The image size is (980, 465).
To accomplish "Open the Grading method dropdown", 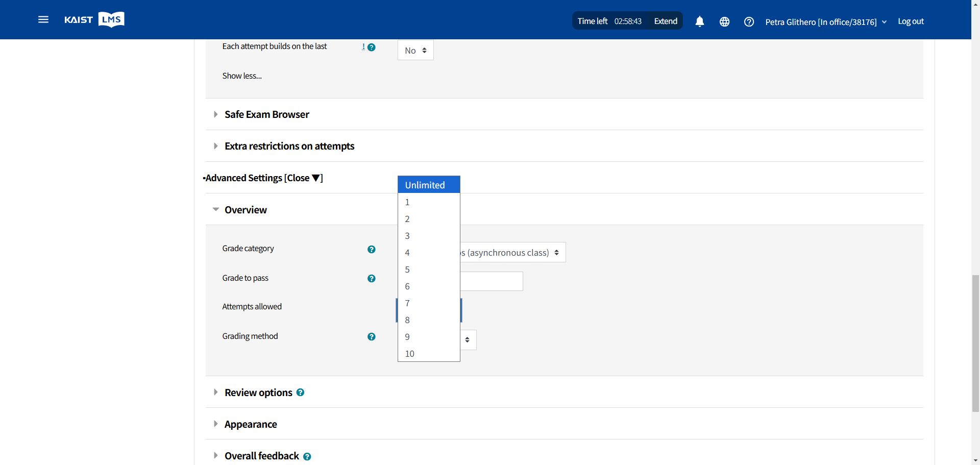I will [468, 340].
